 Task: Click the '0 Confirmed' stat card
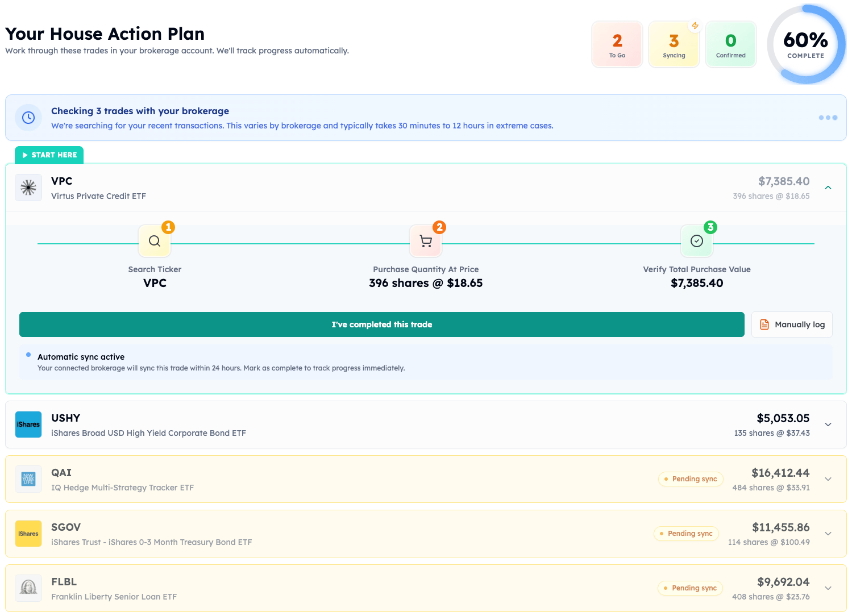point(731,44)
